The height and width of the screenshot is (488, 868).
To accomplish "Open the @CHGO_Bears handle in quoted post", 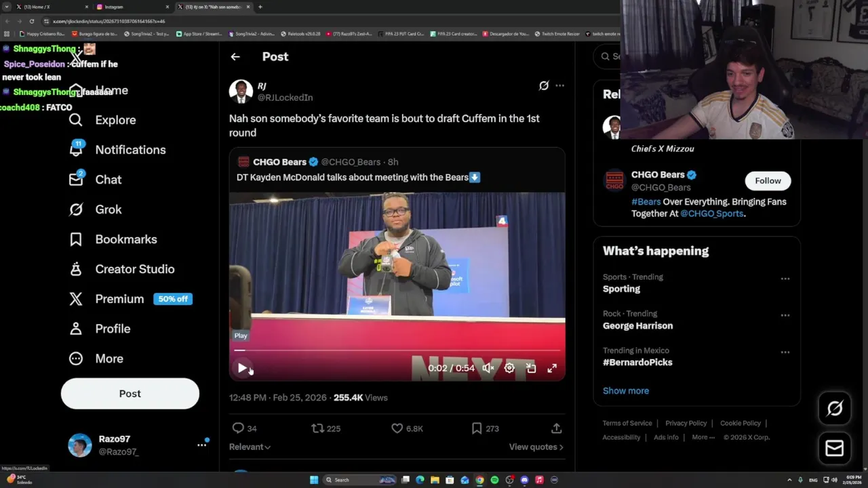I will point(351,162).
